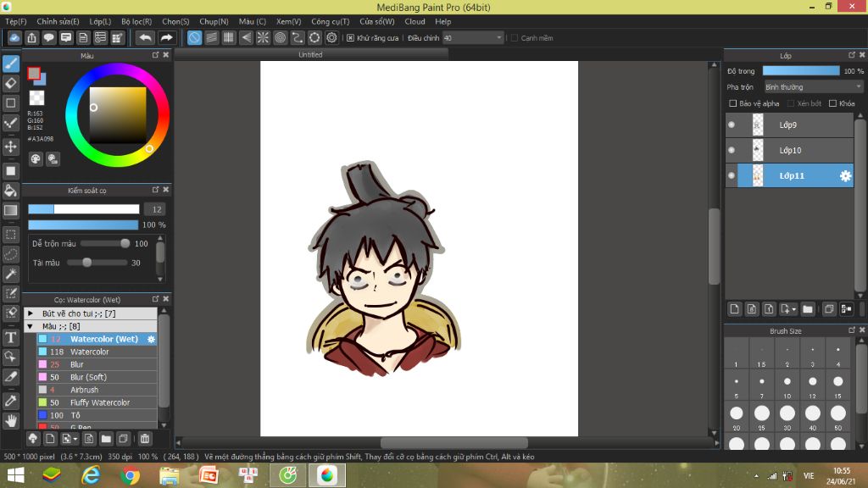This screenshot has height=488, width=868.
Task: Hide layer Lớp10 visibility dot
Action: pyautogui.click(x=732, y=151)
